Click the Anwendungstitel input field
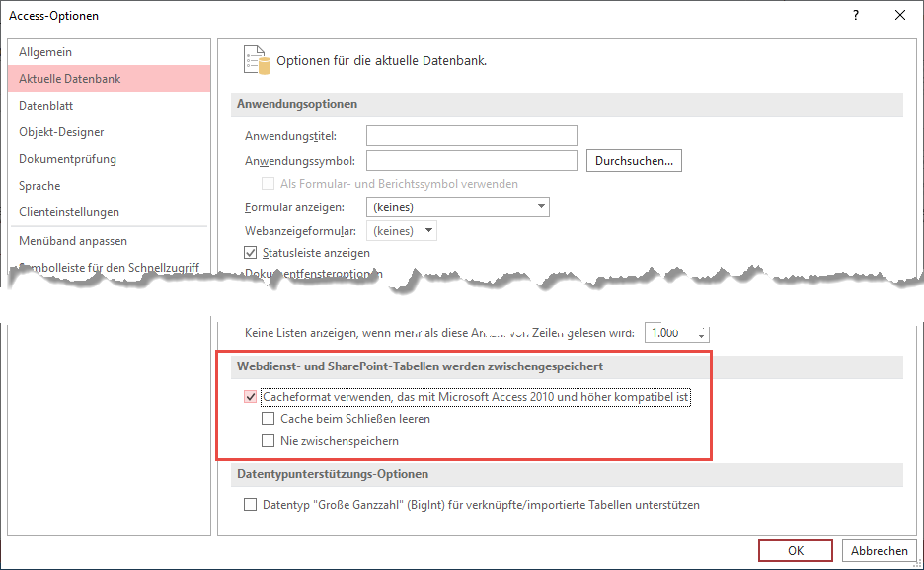924x570 pixels. click(471, 135)
